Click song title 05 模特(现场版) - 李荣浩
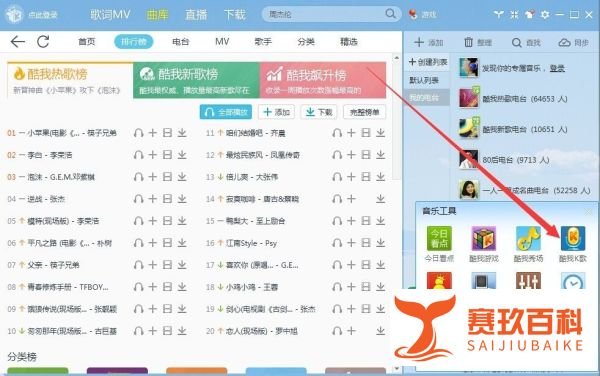 coord(63,221)
